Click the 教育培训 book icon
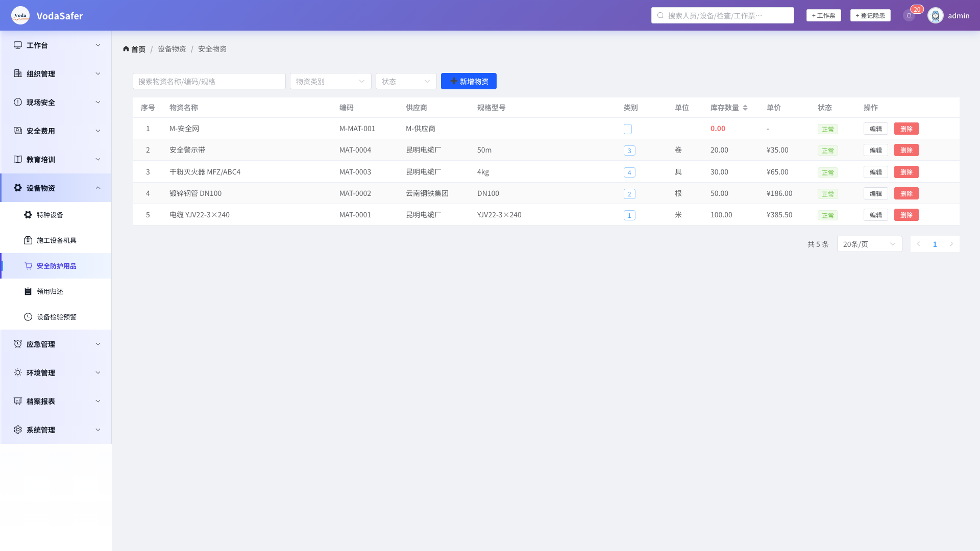Screen dimensions: 980x551 (18, 159)
